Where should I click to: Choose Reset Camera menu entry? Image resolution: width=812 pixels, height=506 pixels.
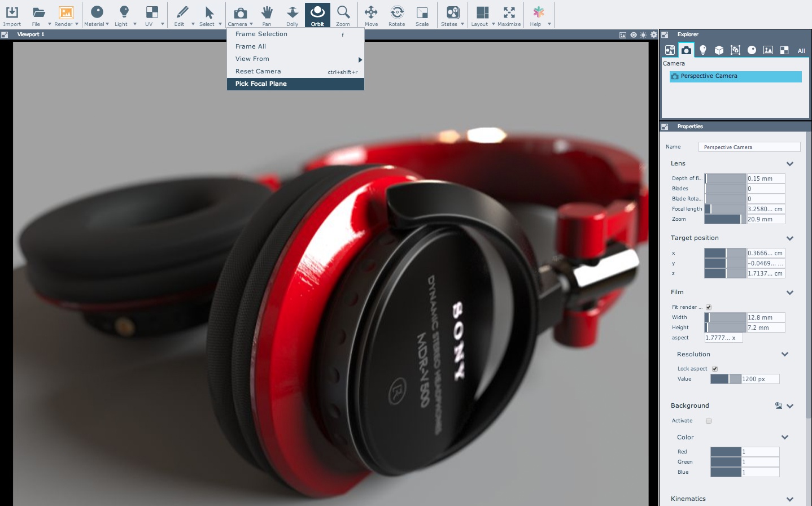tap(295, 72)
